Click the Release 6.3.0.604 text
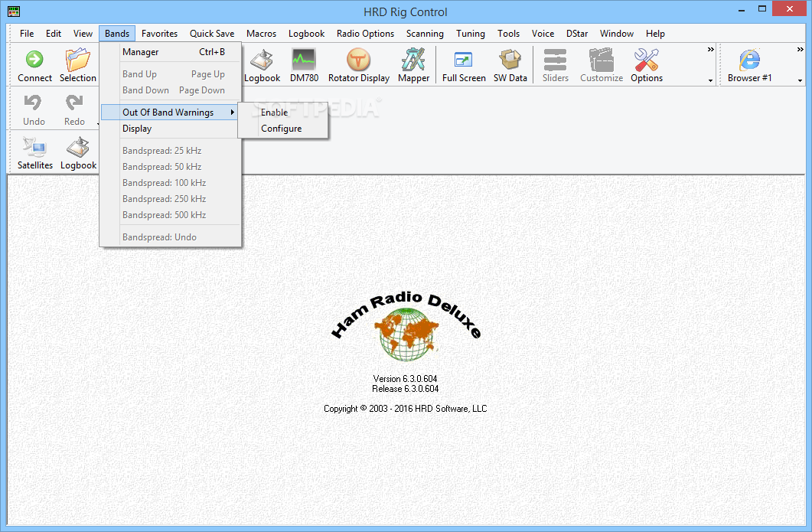 click(405, 389)
